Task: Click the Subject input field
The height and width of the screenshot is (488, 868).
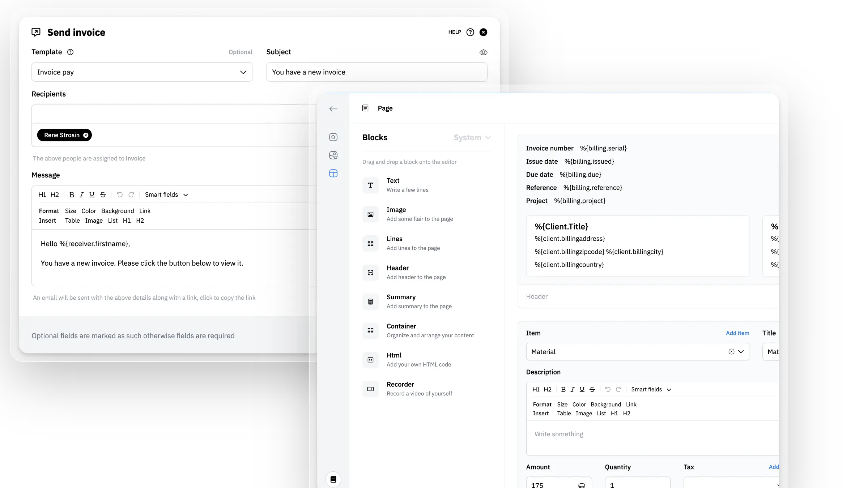Action: tap(376, 72)
